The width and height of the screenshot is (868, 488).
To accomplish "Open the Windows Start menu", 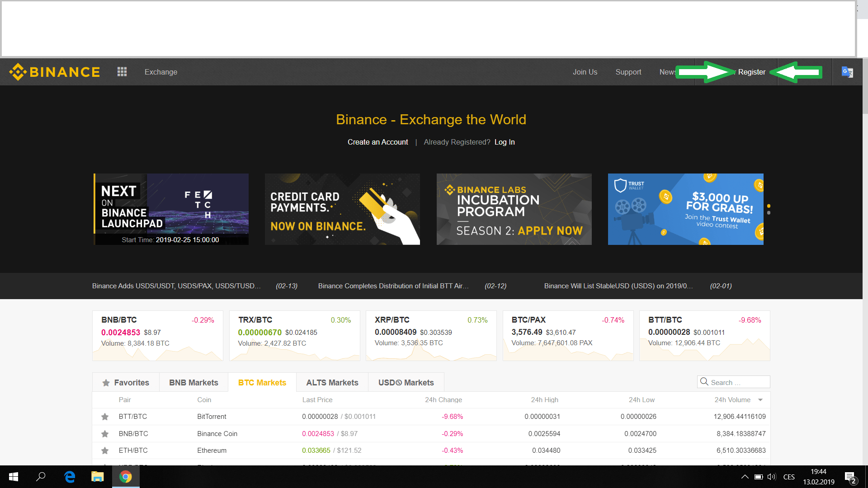I will 13,477.
